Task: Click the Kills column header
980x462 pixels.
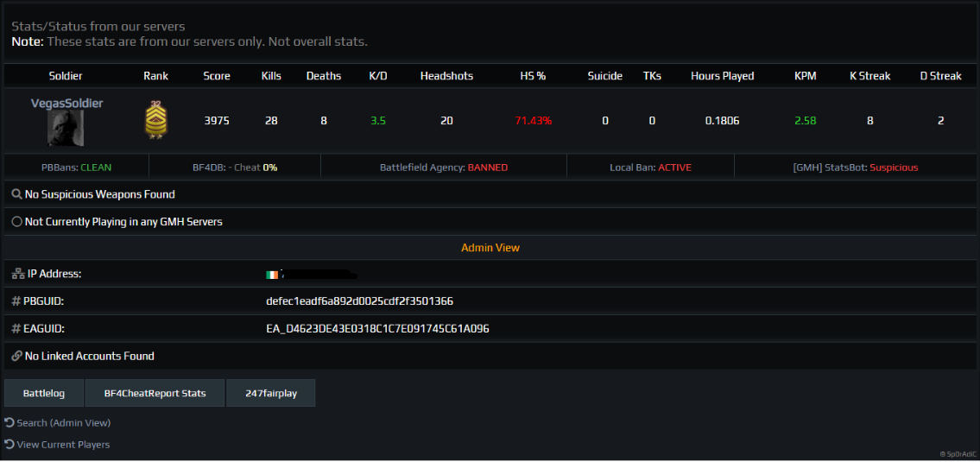Action: coord(271,76)
